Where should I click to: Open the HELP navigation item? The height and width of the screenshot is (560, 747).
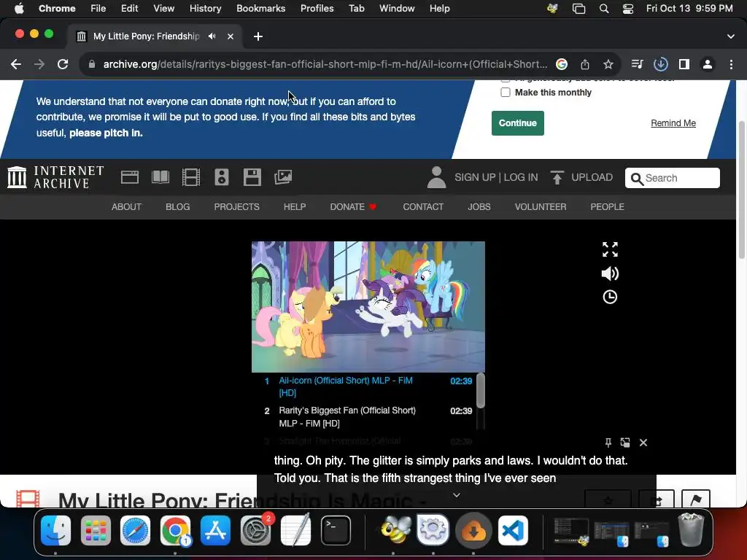point(295,206)
